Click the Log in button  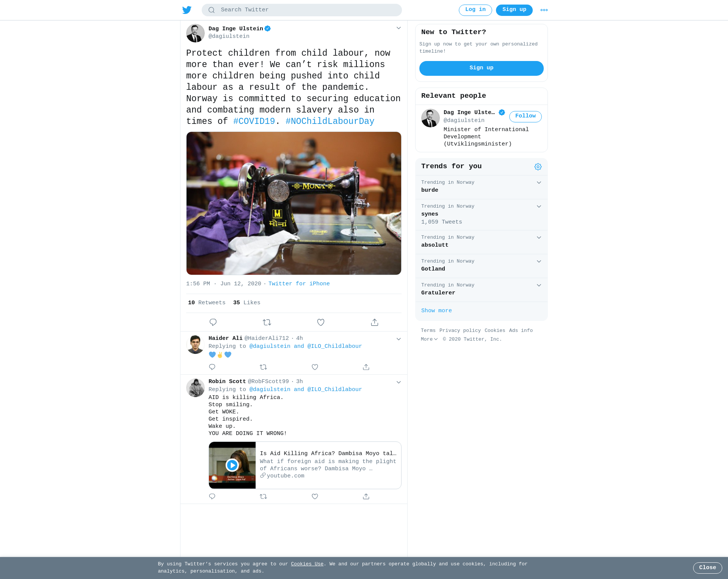(475, 10)
